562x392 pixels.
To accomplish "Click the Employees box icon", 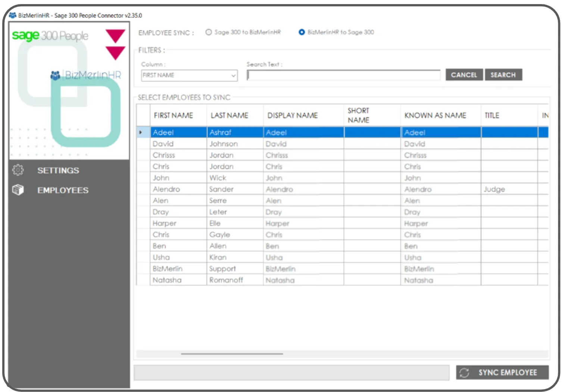I will pyautogui.click(x=18, y=190).
